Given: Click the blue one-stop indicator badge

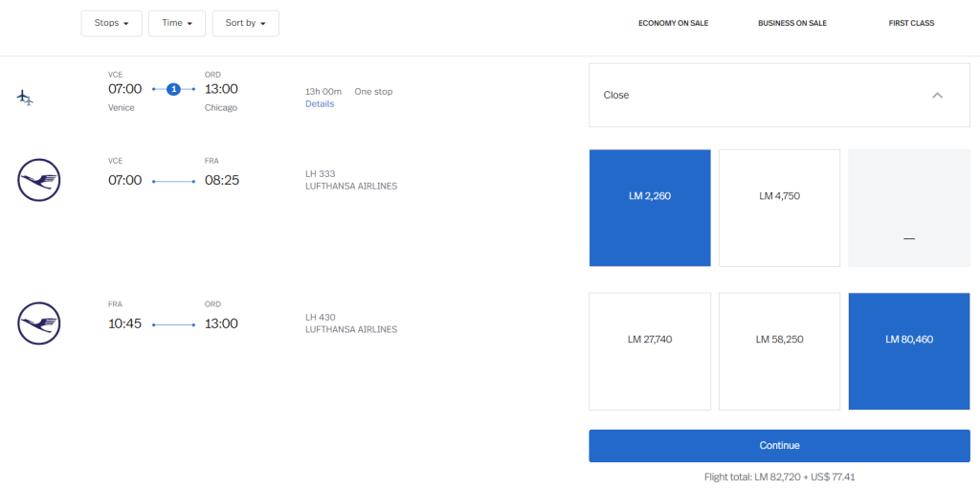Looking at the screenshot, I should point(173,89).
